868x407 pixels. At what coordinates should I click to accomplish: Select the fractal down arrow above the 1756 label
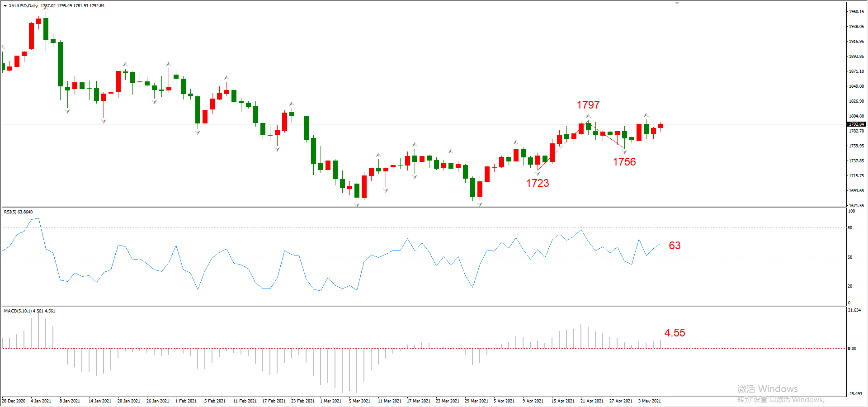pos(624,152)
